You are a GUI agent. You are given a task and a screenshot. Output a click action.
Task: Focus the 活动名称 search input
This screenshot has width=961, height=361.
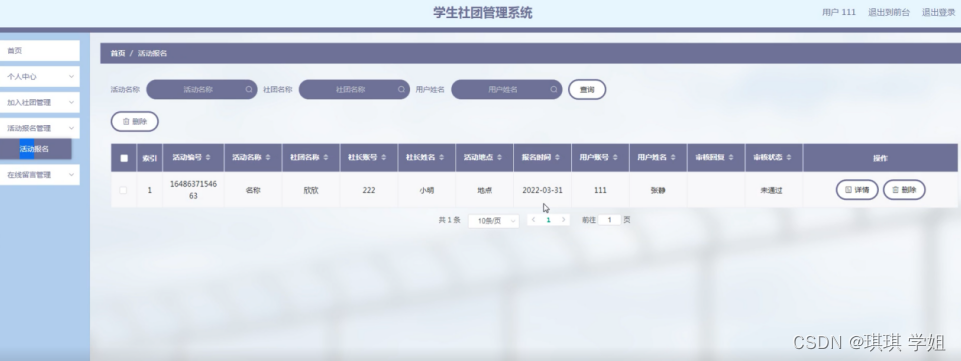[202, 89]
